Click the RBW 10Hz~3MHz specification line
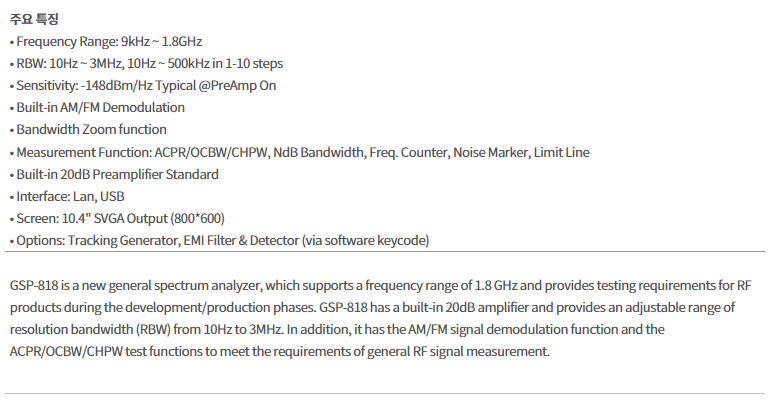768x405 pixels. tap(146, 64)
